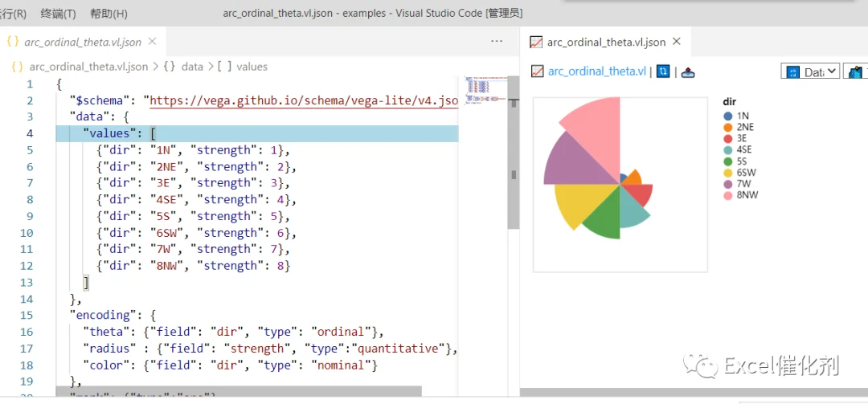Click the data breadcrumb segment
868x404 pixels.
(x=192, y=67)
